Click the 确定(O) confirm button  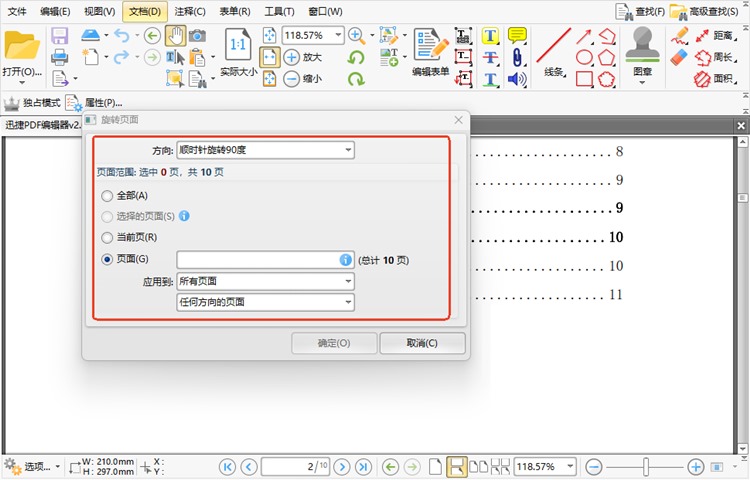[334, 343]
